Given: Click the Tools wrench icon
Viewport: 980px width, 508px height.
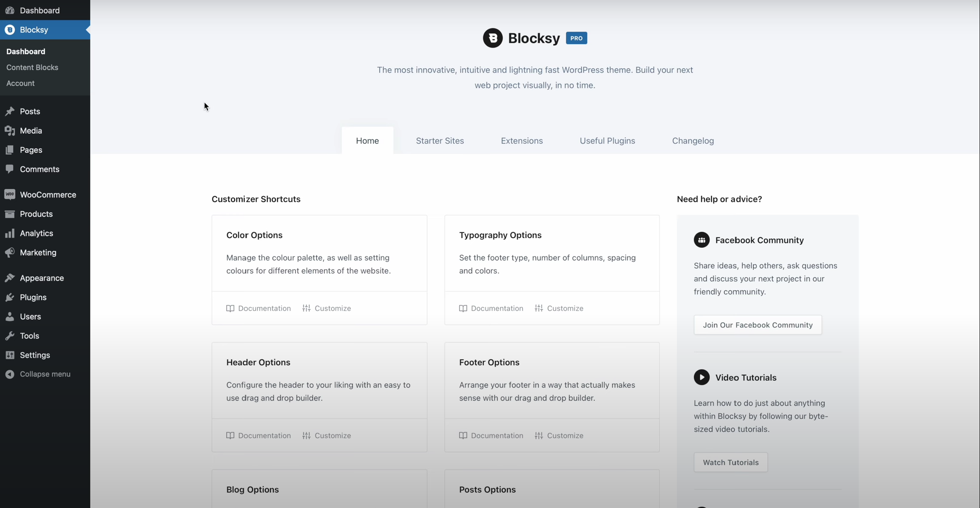Looking at the screenshot, I should (10, 335).
